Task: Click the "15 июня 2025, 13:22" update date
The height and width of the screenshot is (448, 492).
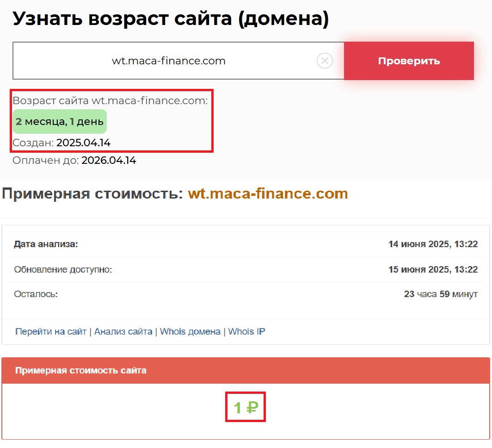Action: point(433,269)
